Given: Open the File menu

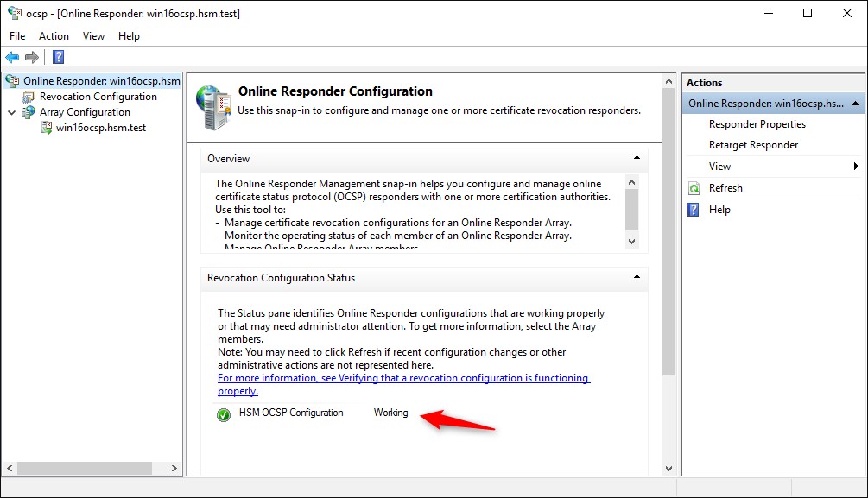Looking at the screenshot, I should point(17,36).
